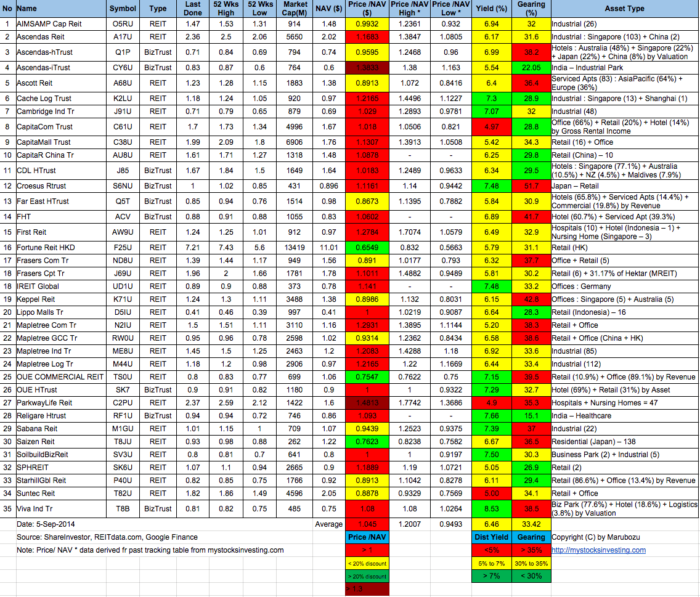Click the dark red '> 1.3' legend cell
This screenshot has height=597, width=700.
pos(367,590)
